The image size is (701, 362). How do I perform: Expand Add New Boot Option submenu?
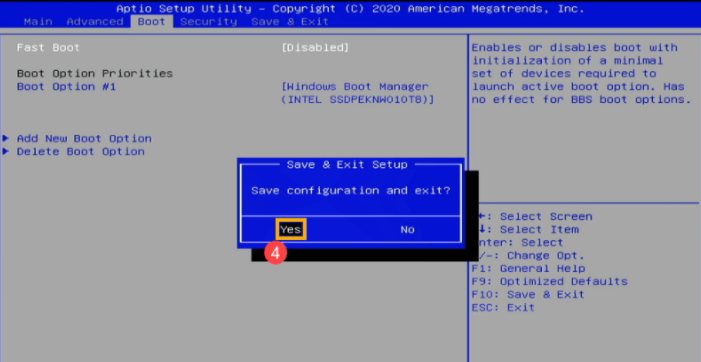tap(84, 139)
